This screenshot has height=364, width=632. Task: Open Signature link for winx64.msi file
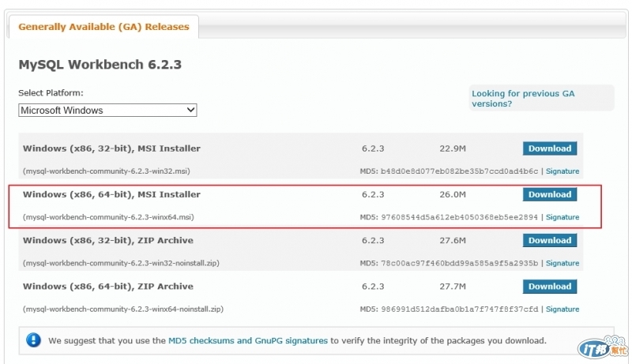click(562, 217)
